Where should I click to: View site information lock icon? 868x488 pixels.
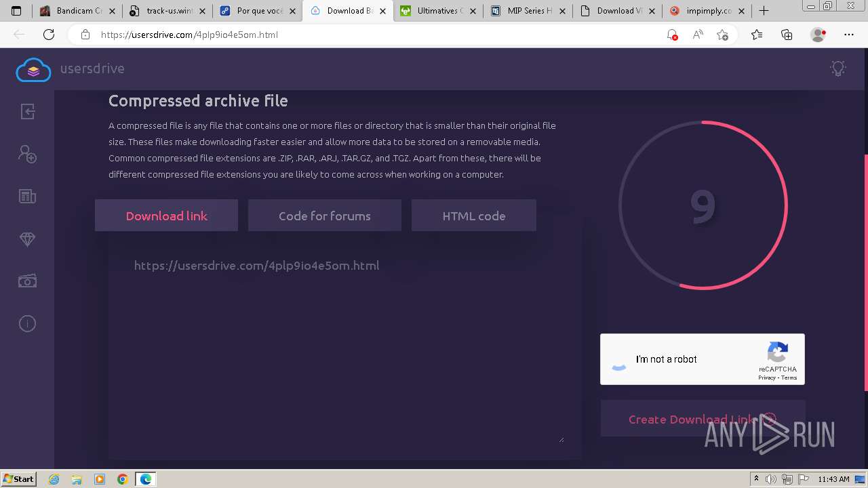coord(85,35)
